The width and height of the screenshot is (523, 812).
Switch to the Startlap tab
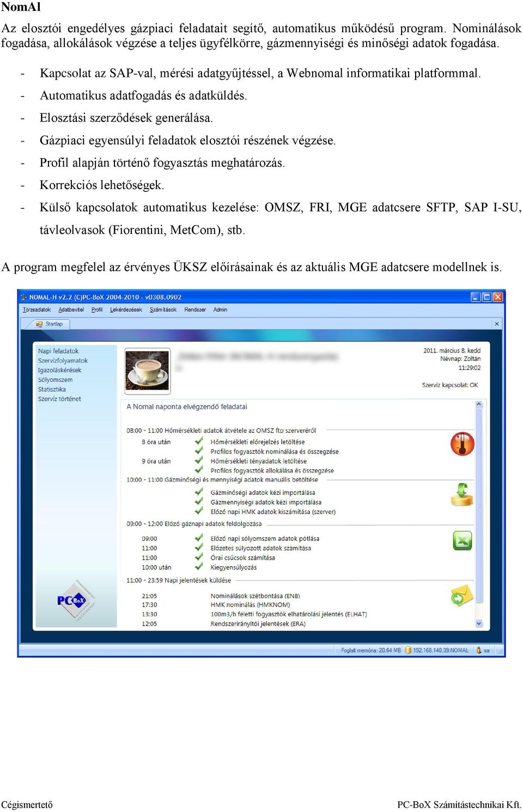coord(49,324)
